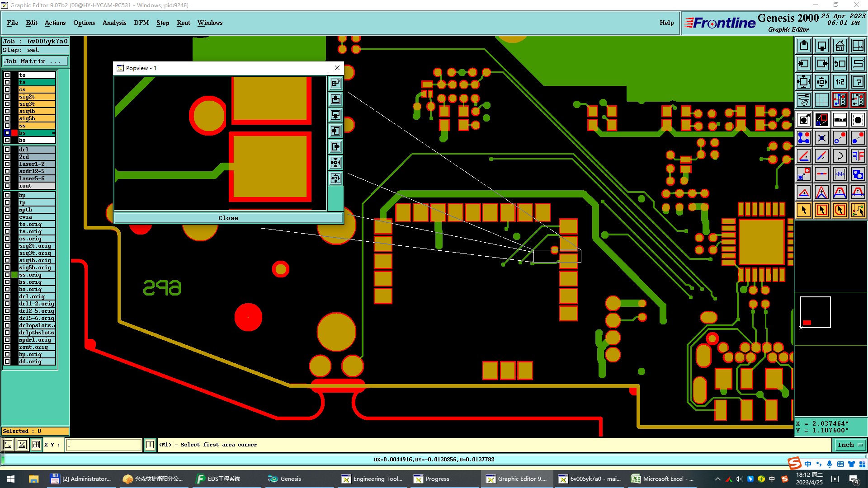Click the context help question mark icon

click(858, 82)
